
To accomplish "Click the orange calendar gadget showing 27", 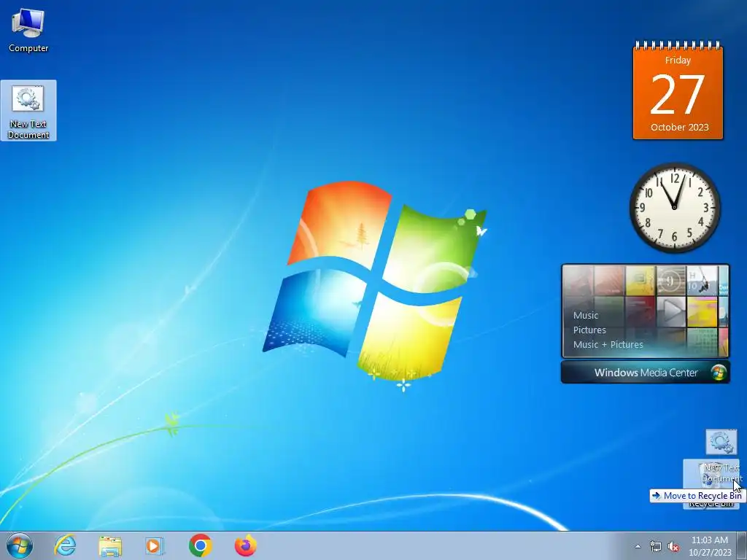I will (x=678, y=90).
